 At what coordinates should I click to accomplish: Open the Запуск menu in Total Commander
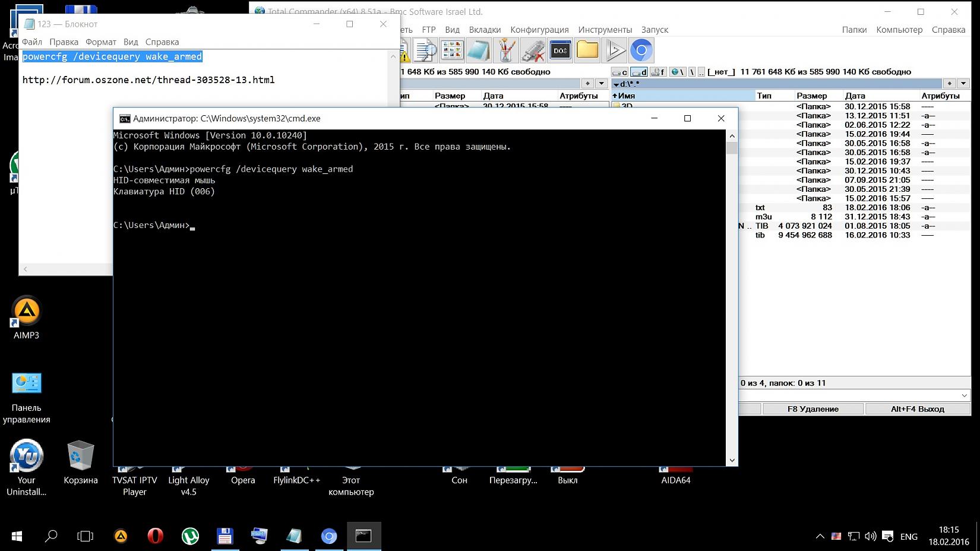tap(655, 30)
